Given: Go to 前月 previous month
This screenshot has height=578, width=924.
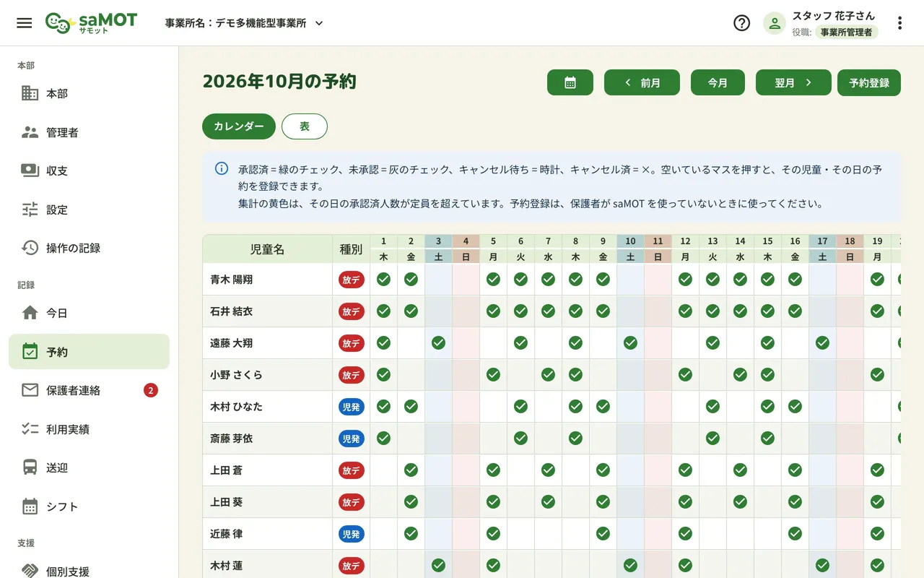Looking at the screenshot, I should (x=642, y=82).
